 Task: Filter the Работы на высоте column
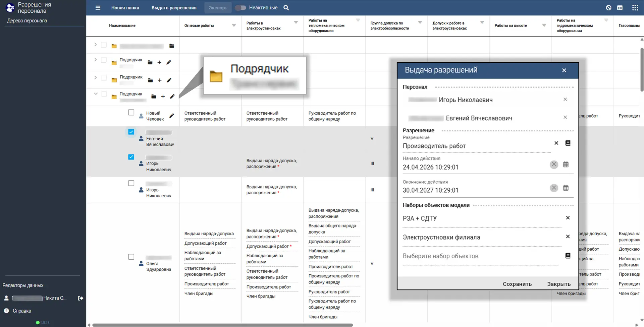click(x=544, y=25)
